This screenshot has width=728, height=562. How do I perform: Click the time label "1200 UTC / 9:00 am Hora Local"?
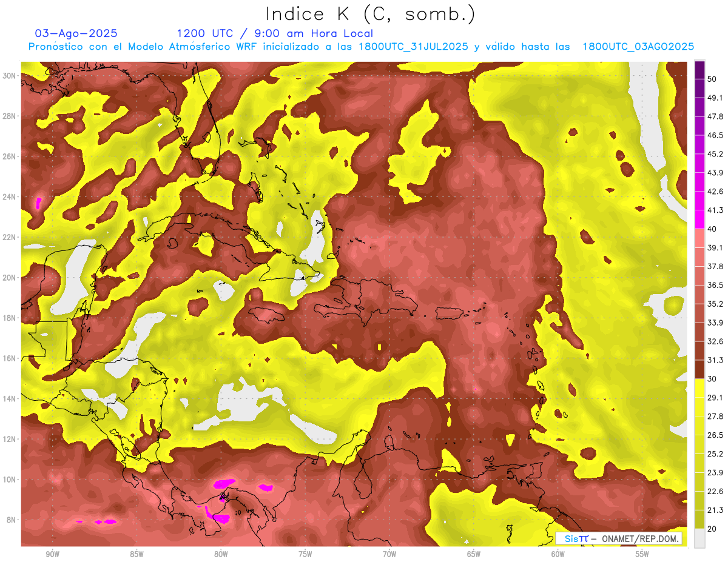[x=275, y=33]
